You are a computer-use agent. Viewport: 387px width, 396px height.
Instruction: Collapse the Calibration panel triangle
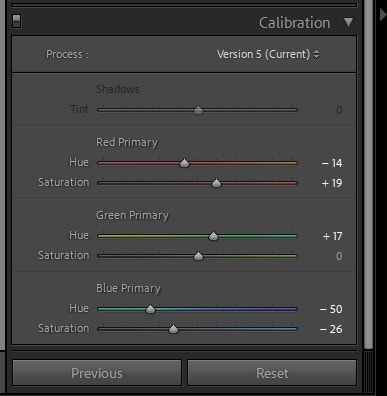(348, 23)
